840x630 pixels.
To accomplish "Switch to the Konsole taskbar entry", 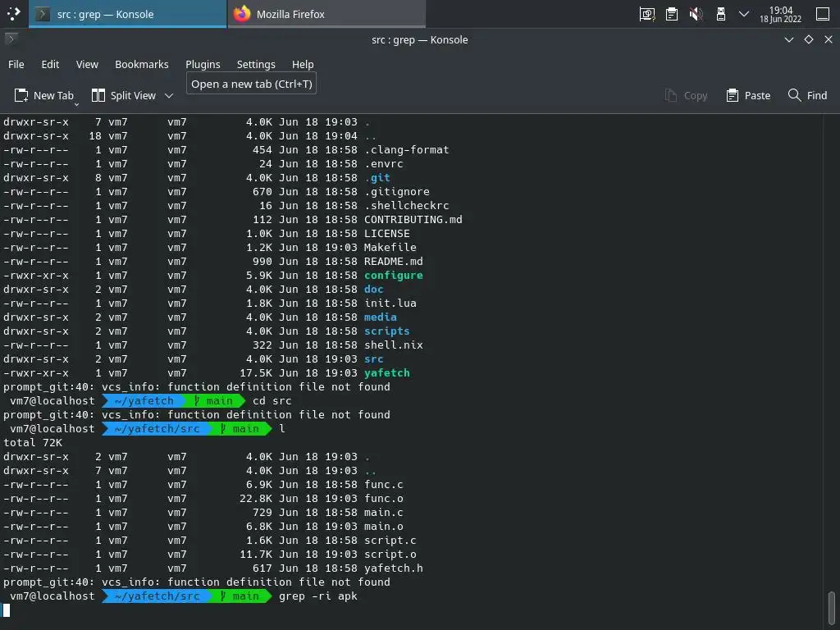I will 127,14.
